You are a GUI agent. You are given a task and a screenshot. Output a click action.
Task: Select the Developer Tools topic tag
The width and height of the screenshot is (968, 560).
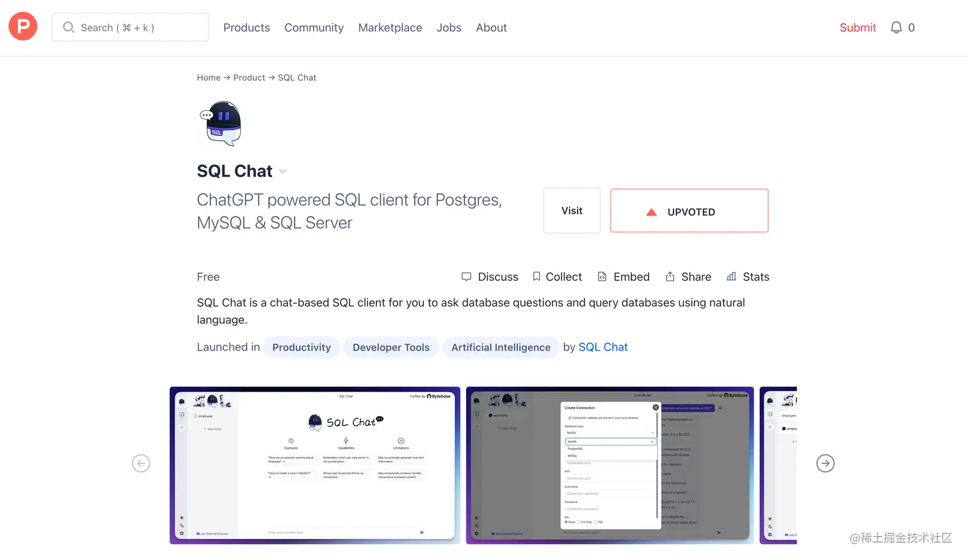point(391,348)
